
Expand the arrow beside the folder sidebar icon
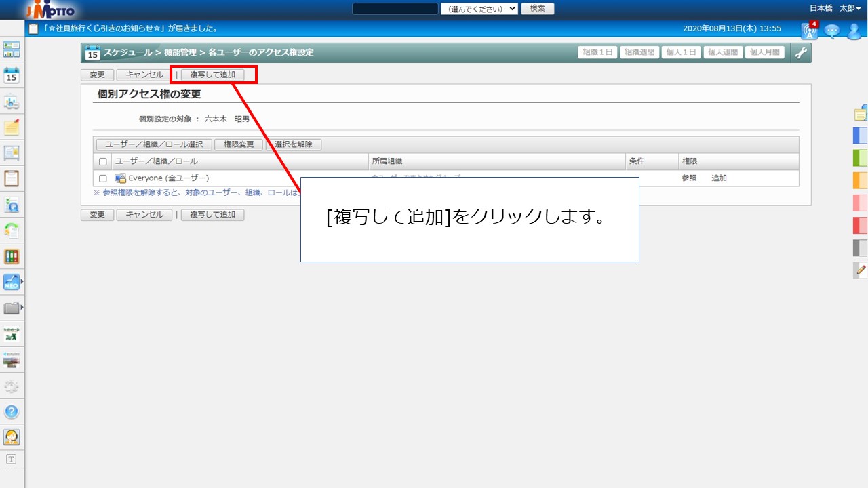tap(22, 308)
